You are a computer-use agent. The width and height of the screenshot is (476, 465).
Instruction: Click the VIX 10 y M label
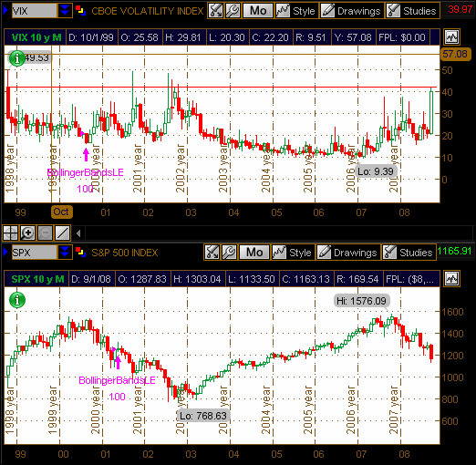(36, 37)
